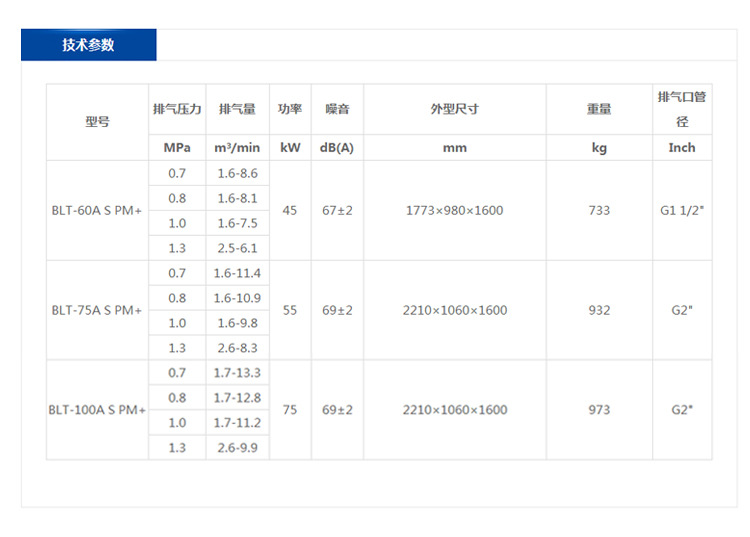This screenshot has width=750, height=537.
Task: Click the 1.6-8.1 air flow value
Action: click(x=237, y=198)
